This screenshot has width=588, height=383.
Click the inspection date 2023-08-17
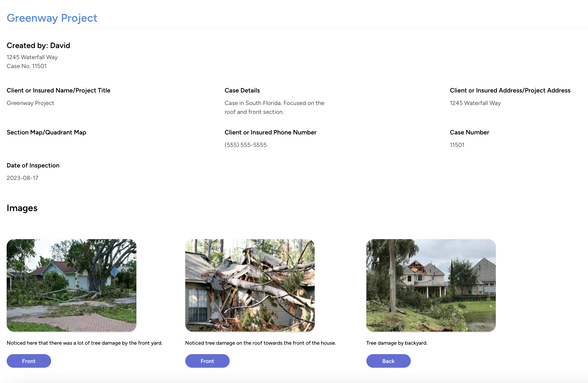tap(22, 178)
